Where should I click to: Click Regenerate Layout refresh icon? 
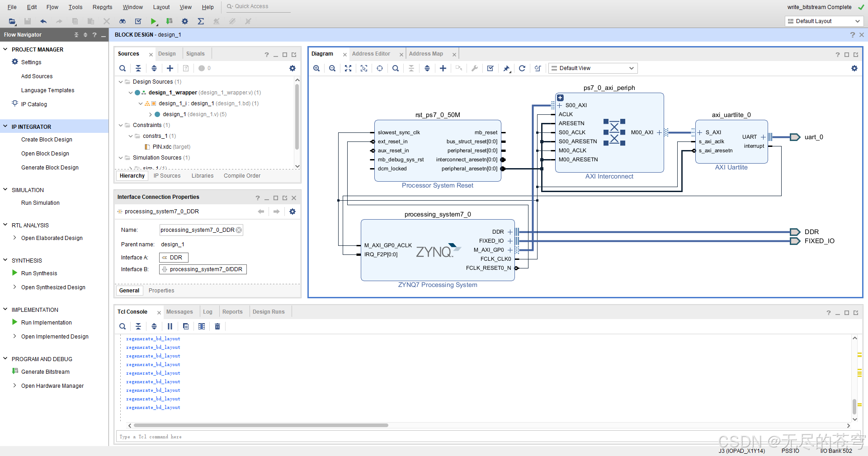click(x=522, y=68)
